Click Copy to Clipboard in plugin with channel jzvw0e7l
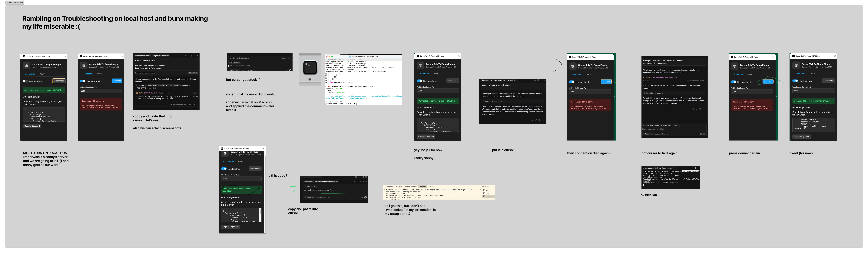Image resolution: width=868 pixels, height=253 pixels. click(x=802, y=137)
